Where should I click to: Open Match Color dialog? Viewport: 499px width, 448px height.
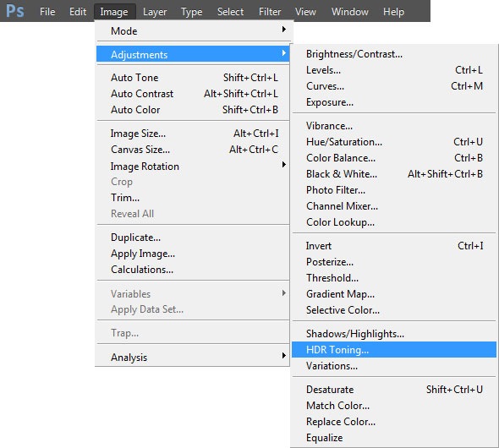pos(394,406)
